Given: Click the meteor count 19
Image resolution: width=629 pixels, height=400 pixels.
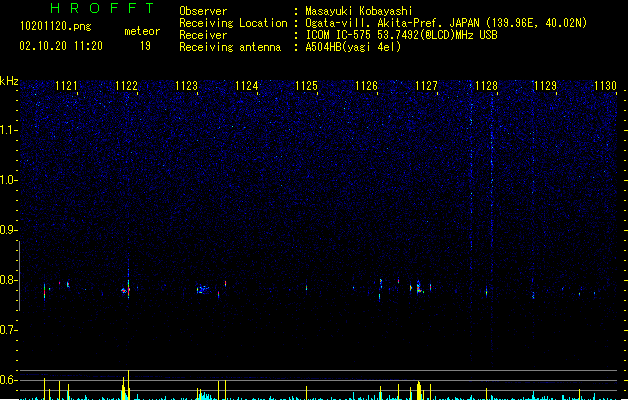Looking at the screenshot, I should pyautogui.click(x=145, y=46).
